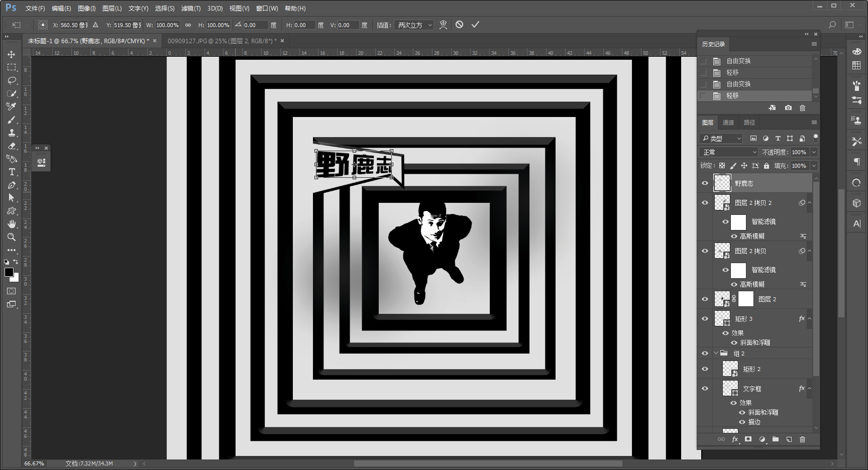Open opacity 不透明度 slider dropdown
Screen dimensions: 868x470
[x=814, y=152]
